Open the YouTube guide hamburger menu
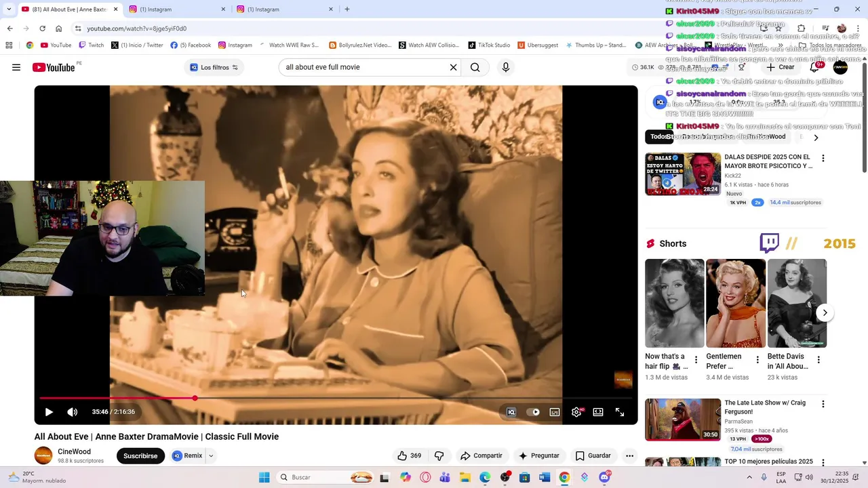 point(16,67)
